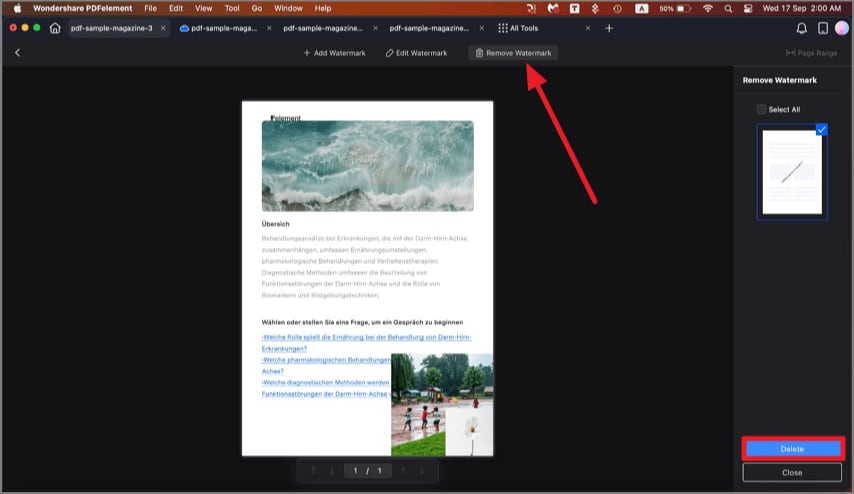Open the File menu
Screen dimensions: 854x494
(150, 8)
